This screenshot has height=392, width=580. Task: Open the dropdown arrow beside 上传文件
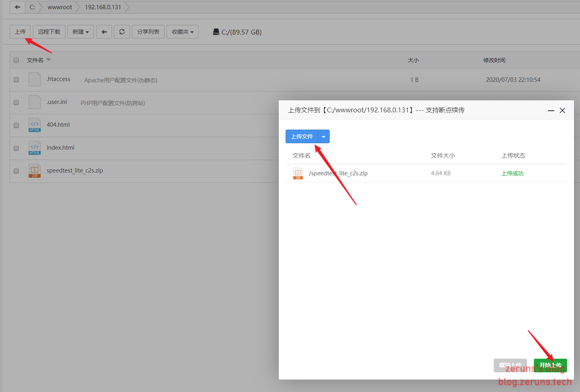323,136
